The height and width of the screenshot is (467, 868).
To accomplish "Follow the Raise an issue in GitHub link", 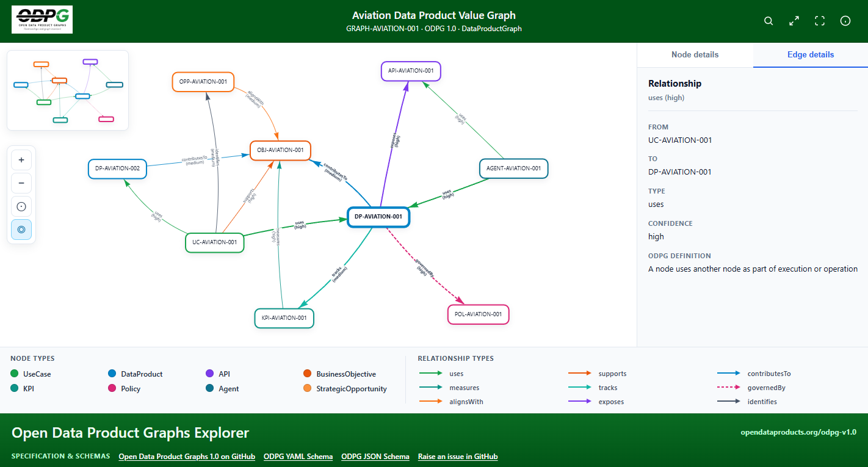I will (458, 457).
